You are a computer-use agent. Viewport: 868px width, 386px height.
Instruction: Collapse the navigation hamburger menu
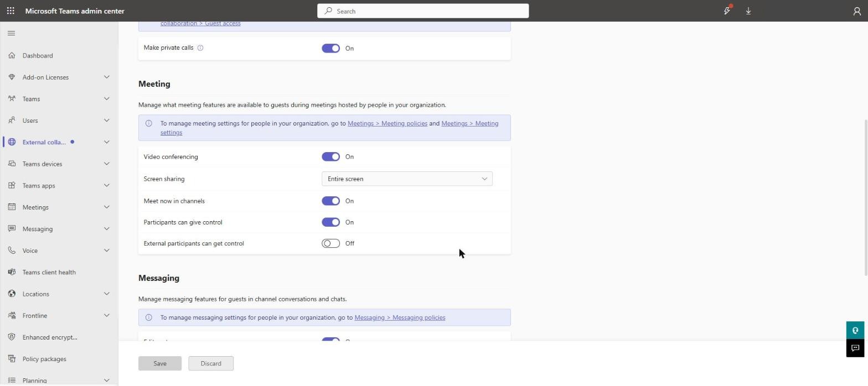pyautogui.click(x=11, y=33)
